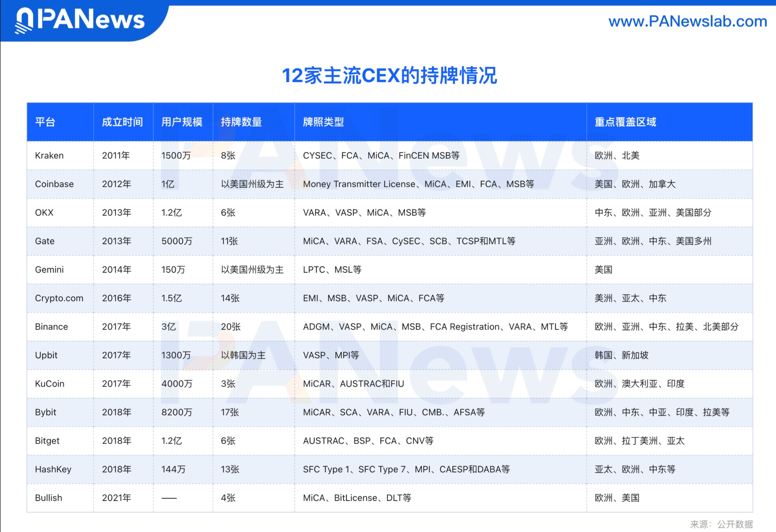Click Crypto.com's license count 14张

click(x=230, y=298)
